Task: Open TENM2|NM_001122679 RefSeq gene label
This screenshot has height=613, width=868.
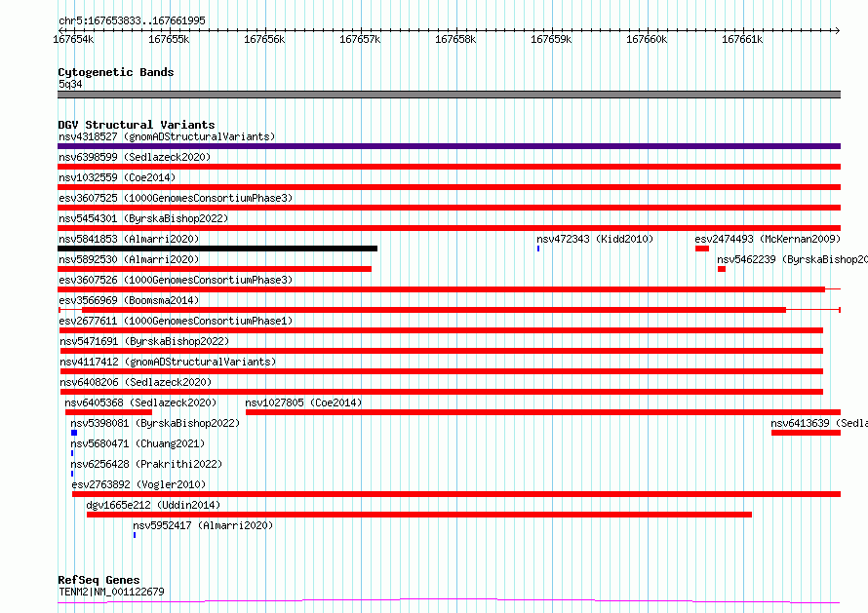Action: (x=111, y=592)
